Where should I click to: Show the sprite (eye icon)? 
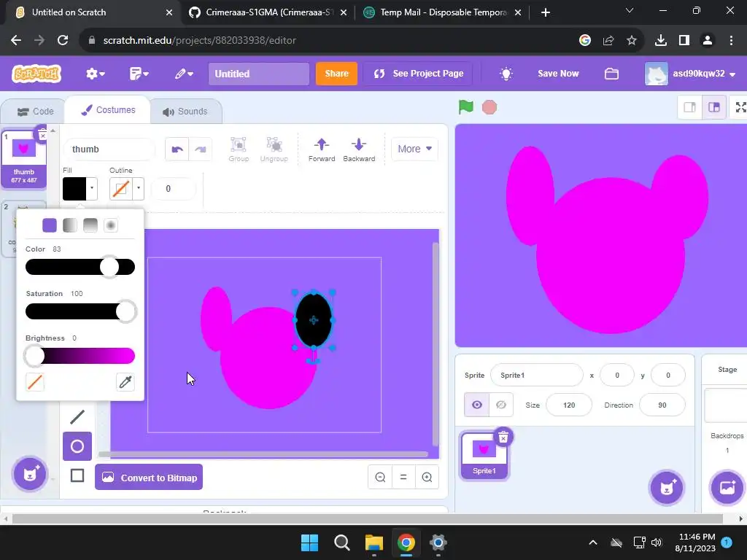coord(477,405)
